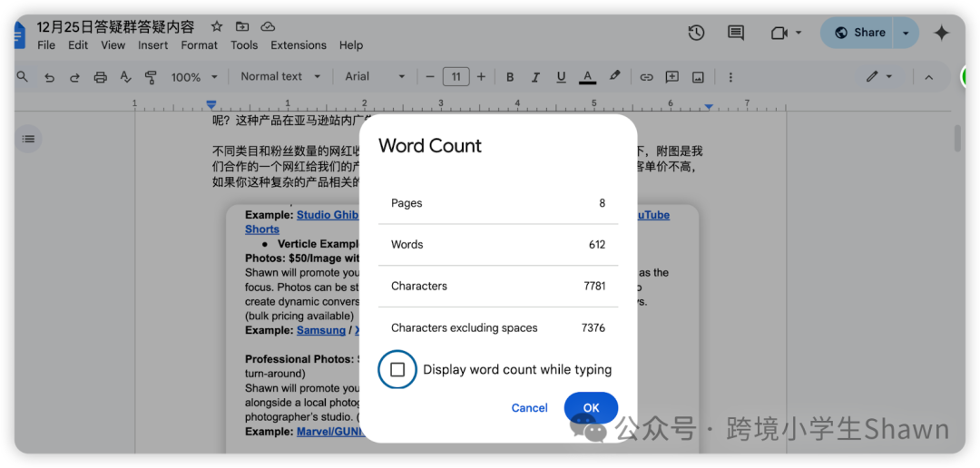Insert a link from toolbar
Viewport: 980px width, 468px height.
coord(646,77)
